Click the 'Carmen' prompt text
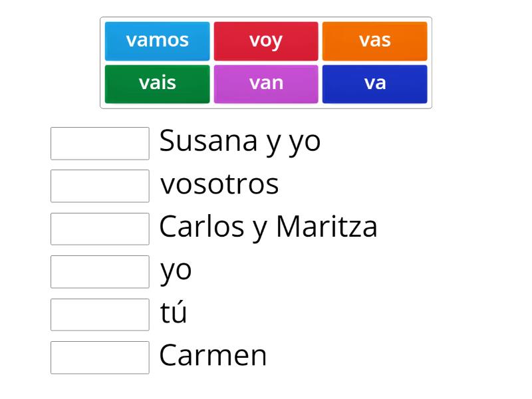Viewport: 532px width, 399px height. coord(213,356)
